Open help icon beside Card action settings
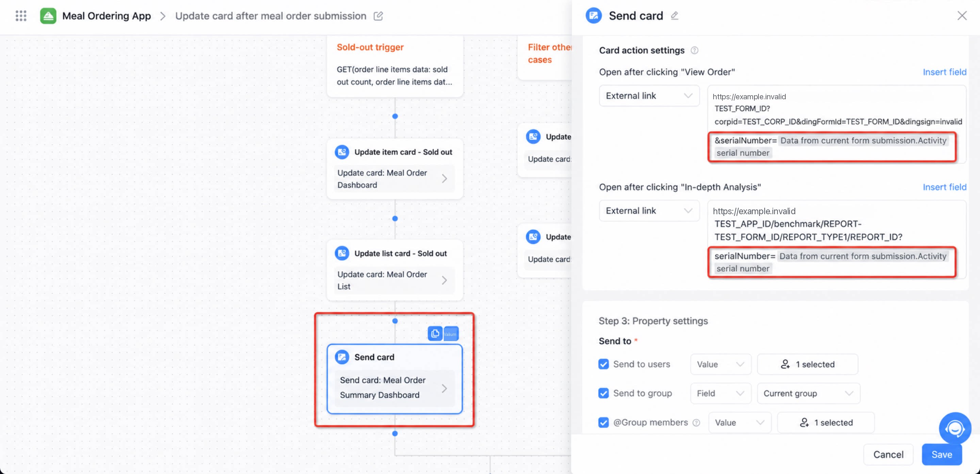The height and width of the screenshot is (474, 980). pyautogui.click(x=694, y=50)
